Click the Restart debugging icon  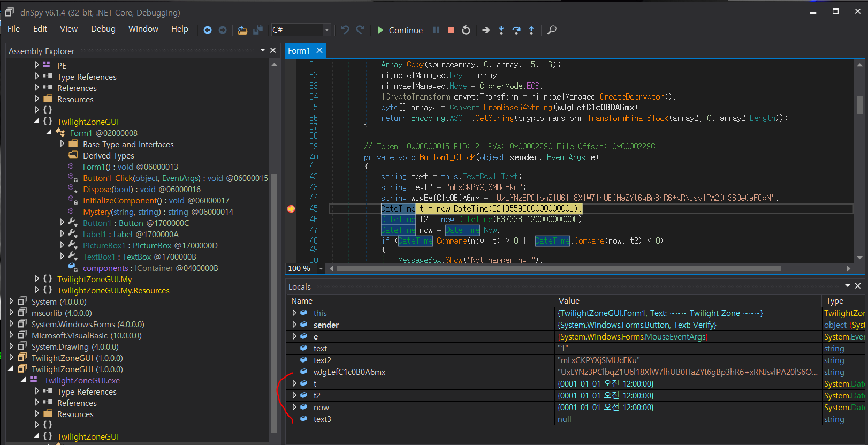point(466,30)
